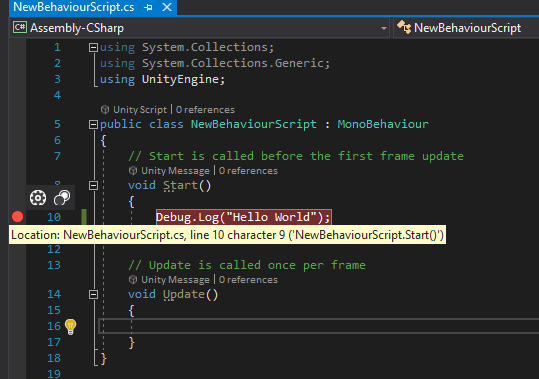Click the Unity cube icon above class declaration
Image resolution: width=539 pixels, height=379 pixels.
point(105,110)
